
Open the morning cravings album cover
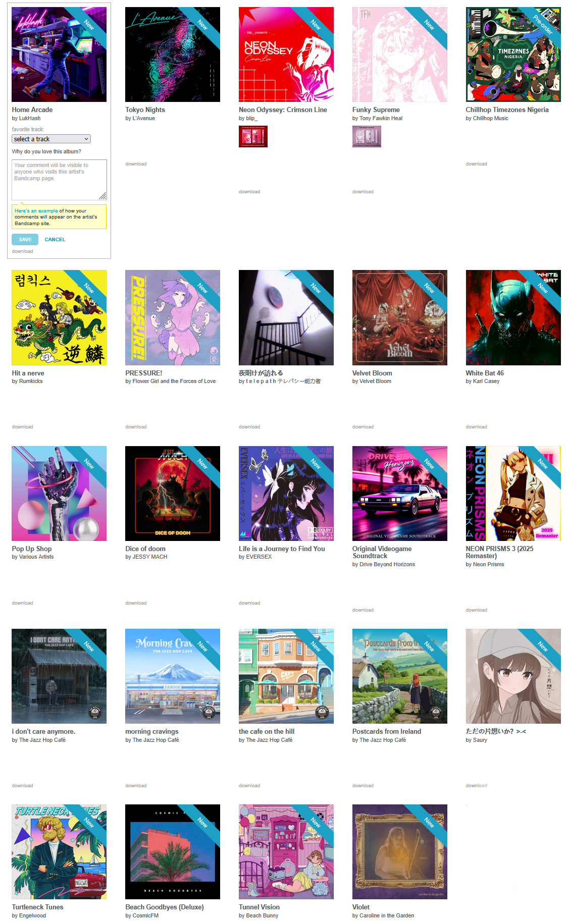[x=173, y=676]
